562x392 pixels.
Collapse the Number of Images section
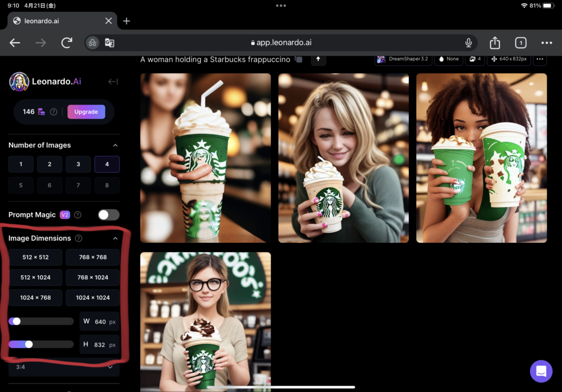coord(115,145)
